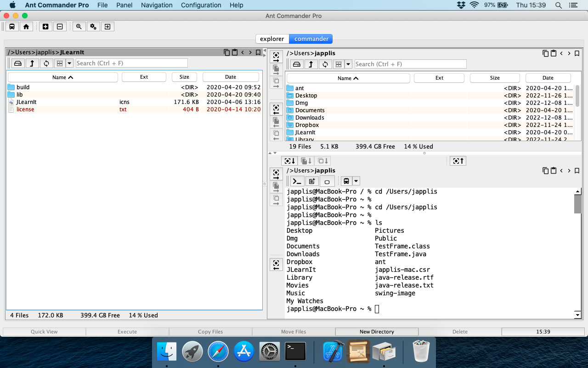Select JLearnIt icns file in left panel
The width and height of the screenshot is (588, 368).
tap(134, 102)
